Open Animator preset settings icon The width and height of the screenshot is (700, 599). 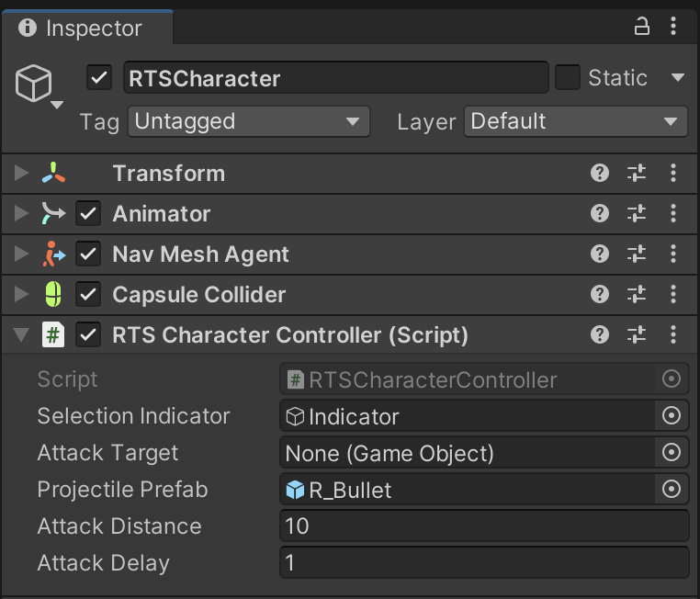(637, 214)
